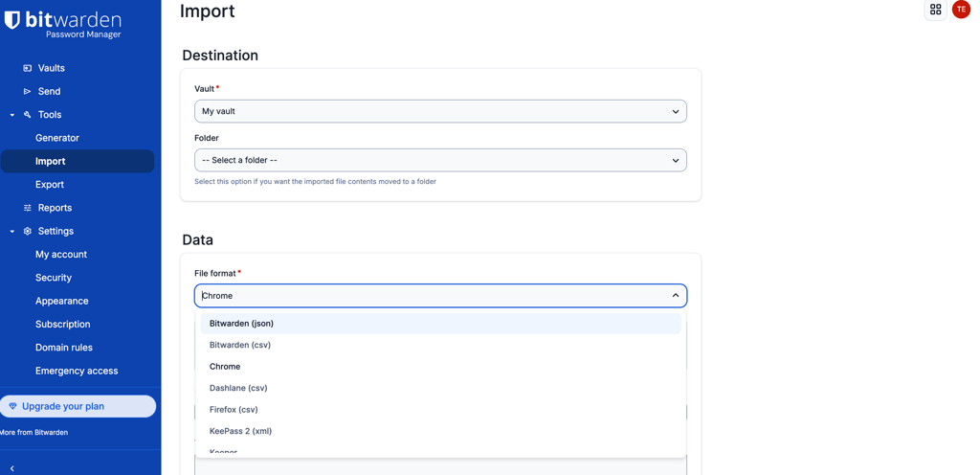Click the Folder field label
The height and width of the screenshot is (475, 980).
point(207,138)
